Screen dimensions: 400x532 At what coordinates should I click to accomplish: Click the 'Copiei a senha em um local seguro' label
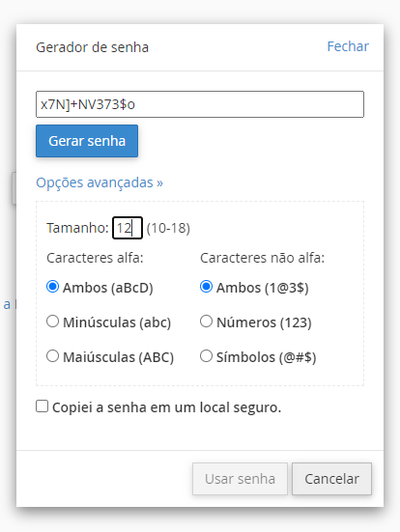click(167, 407)
